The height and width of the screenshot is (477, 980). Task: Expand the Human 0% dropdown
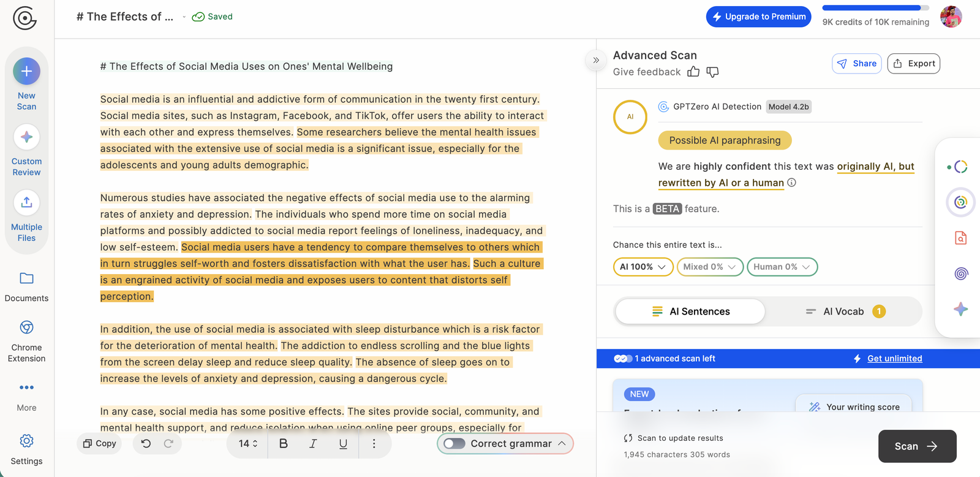click(782, 267)
